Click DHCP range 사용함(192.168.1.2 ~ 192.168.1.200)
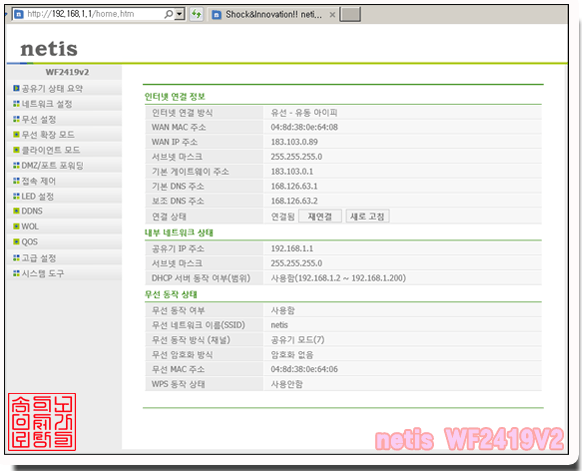 [x=339, y=278]
